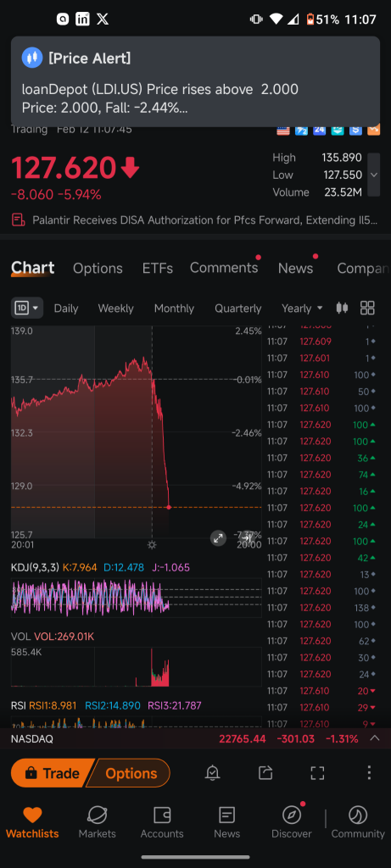Select the Monthly timeframe
391x868 pixels.
[174, 309]
